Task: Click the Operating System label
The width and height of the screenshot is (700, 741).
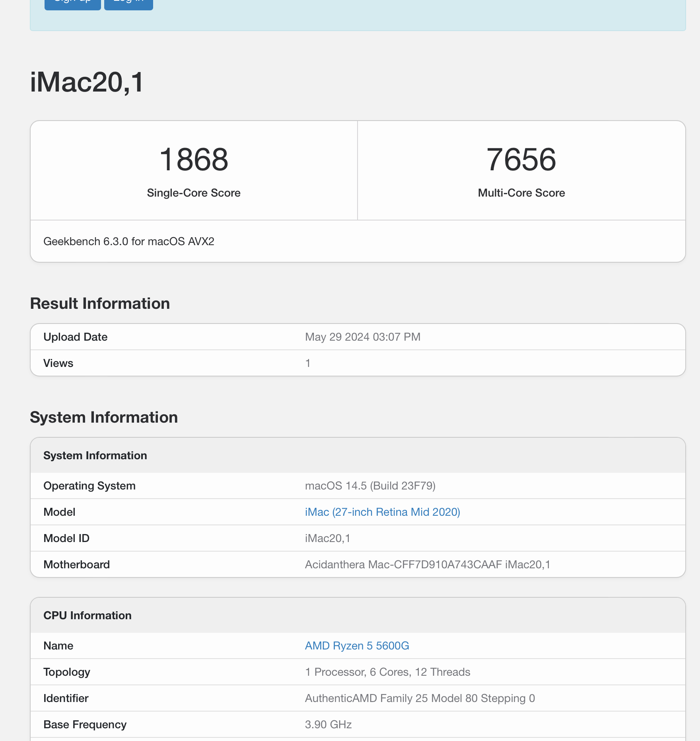Action: point(89,486)
